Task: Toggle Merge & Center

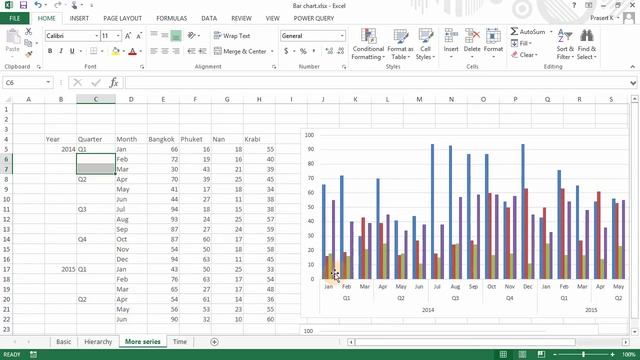Action: click(x=240, y=51)
